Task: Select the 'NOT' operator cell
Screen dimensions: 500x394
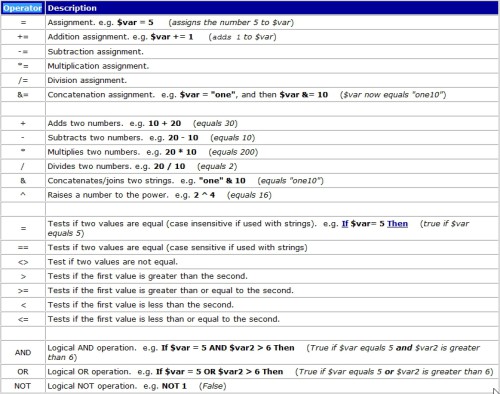Action: [23, 386]
